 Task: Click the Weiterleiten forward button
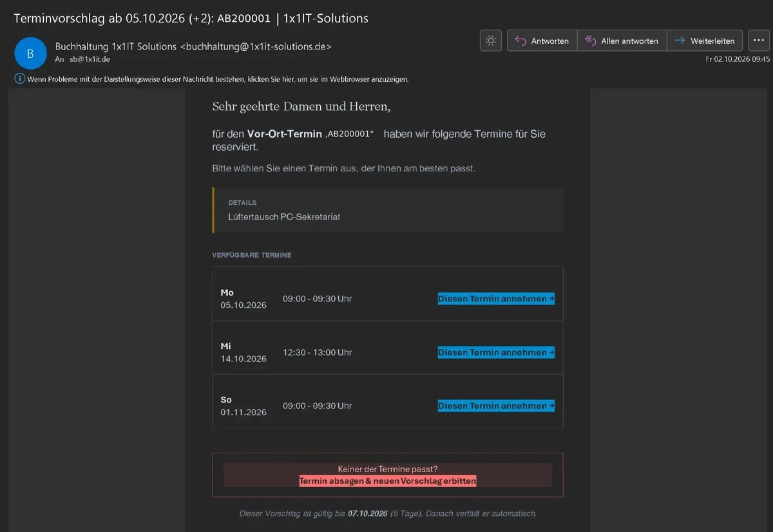point(705,41)
